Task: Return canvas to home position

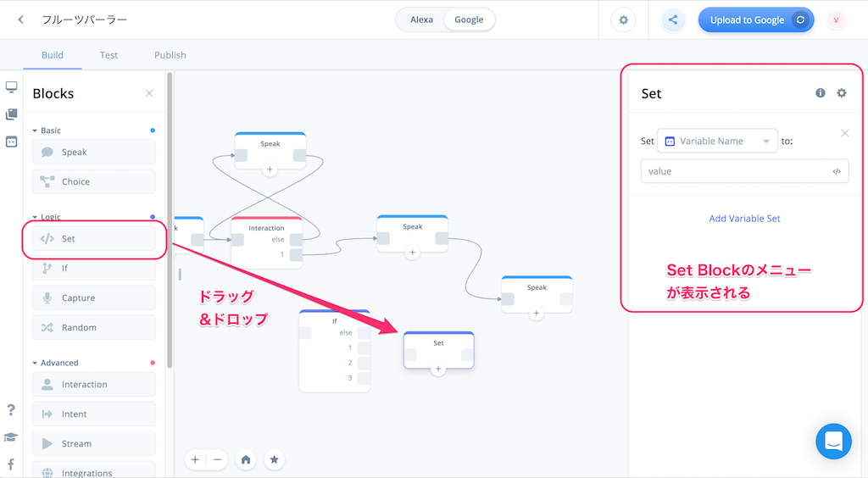Action: tap(246, 459)
